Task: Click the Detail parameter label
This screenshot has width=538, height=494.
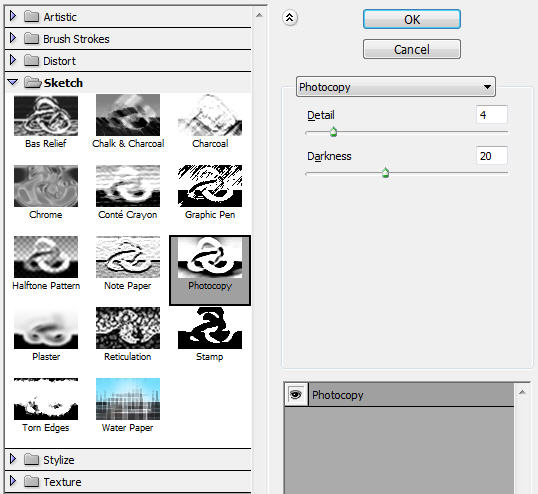Action: click(321, 115)
